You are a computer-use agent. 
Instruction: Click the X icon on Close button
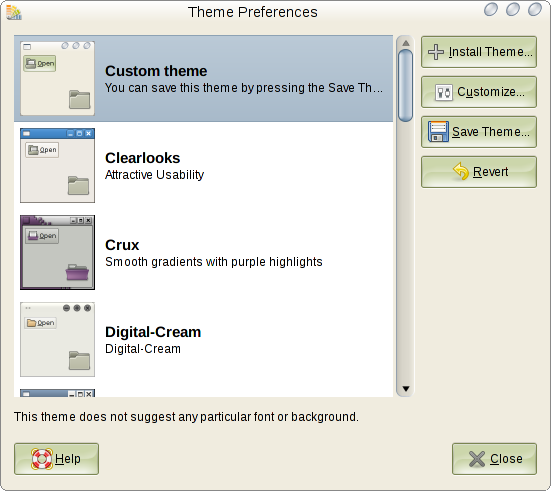477,459
